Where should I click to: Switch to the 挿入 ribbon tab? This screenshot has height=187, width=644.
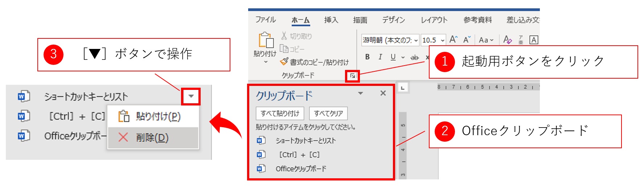click(x=331, y=20)
